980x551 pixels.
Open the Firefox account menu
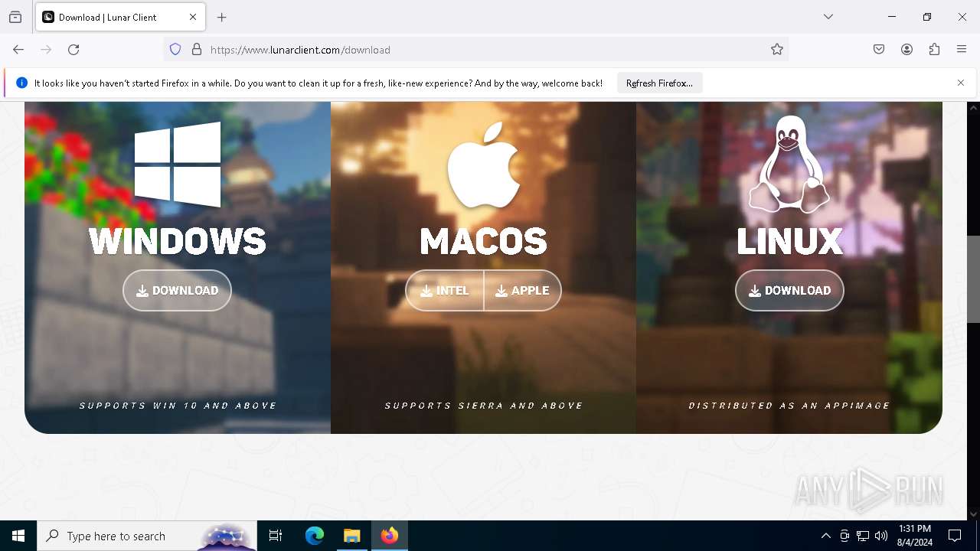(x=906, y=50)
